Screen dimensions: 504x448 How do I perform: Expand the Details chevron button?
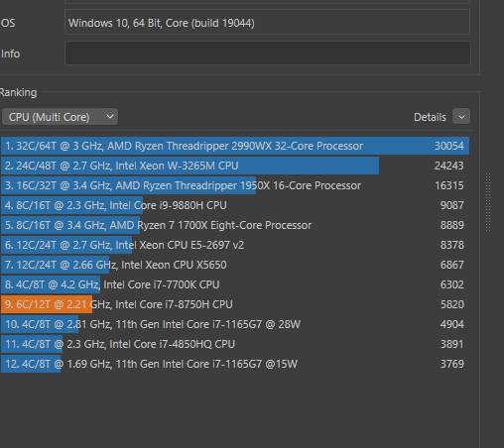(461, 117)
